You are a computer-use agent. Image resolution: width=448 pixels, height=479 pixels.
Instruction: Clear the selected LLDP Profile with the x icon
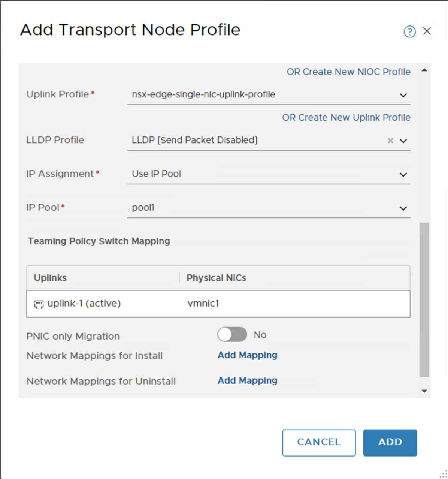click(x=390, y=141)
